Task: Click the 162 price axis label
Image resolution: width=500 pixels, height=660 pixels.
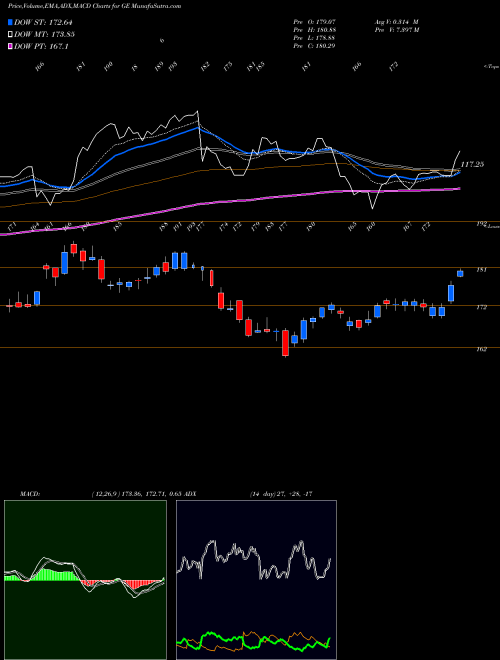Action: [481, 349]
